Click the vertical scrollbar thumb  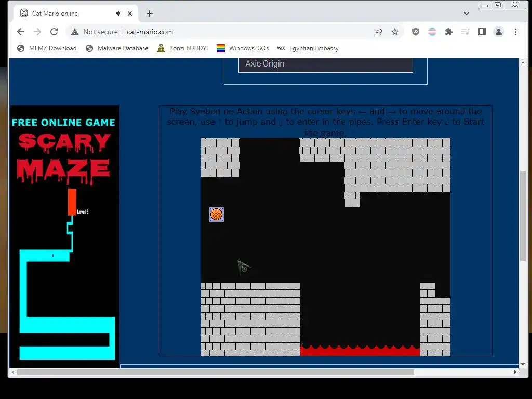pyautogui.click(x=523, y=216)
